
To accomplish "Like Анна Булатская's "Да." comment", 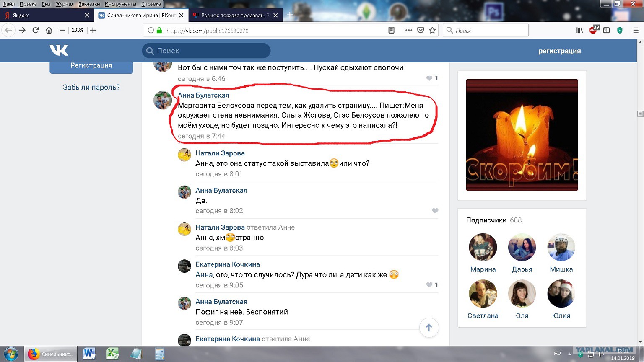I will (435, 211).
